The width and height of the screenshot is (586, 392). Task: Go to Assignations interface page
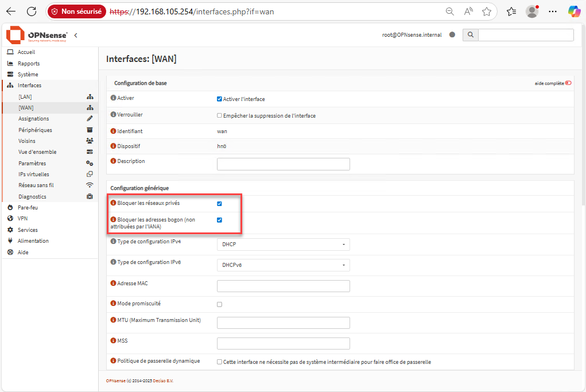click(34, 119)
